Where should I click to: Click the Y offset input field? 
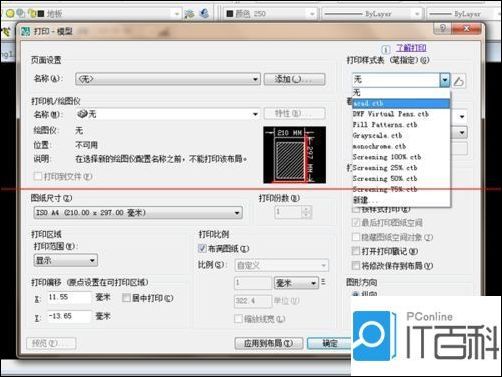69,316
